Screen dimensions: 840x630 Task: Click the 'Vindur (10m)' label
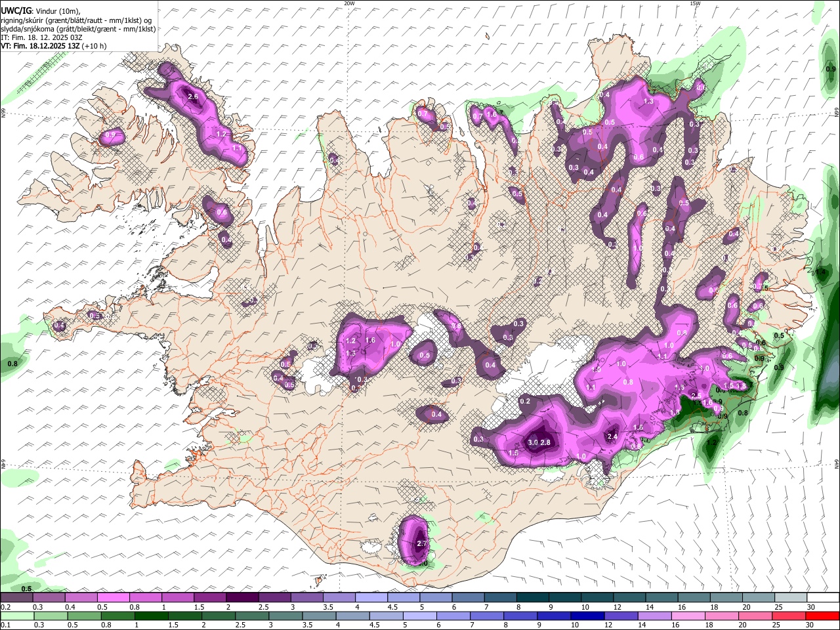tap(58, 10)
